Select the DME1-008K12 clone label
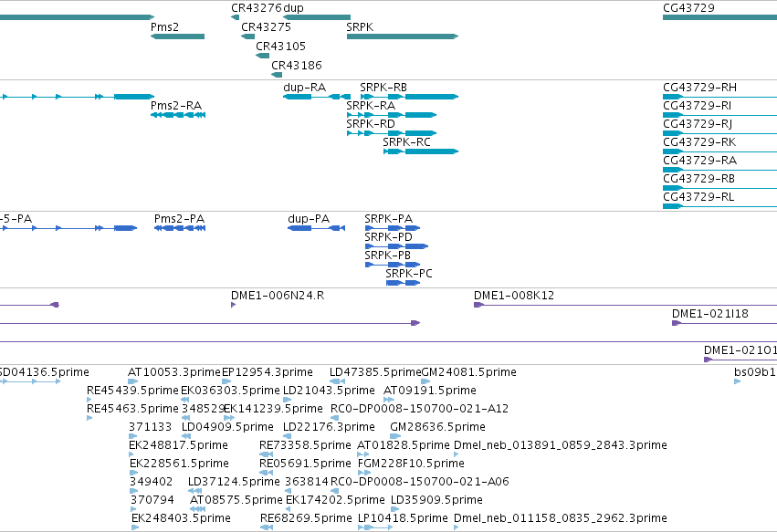This screenshot has width=777, height=532. point(514,296)
